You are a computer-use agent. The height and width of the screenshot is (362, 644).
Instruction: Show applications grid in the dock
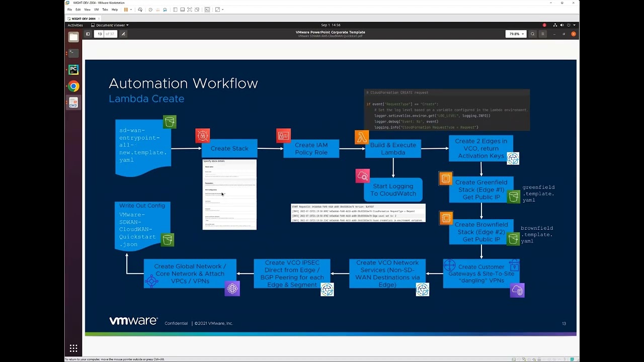pos(73,348)
